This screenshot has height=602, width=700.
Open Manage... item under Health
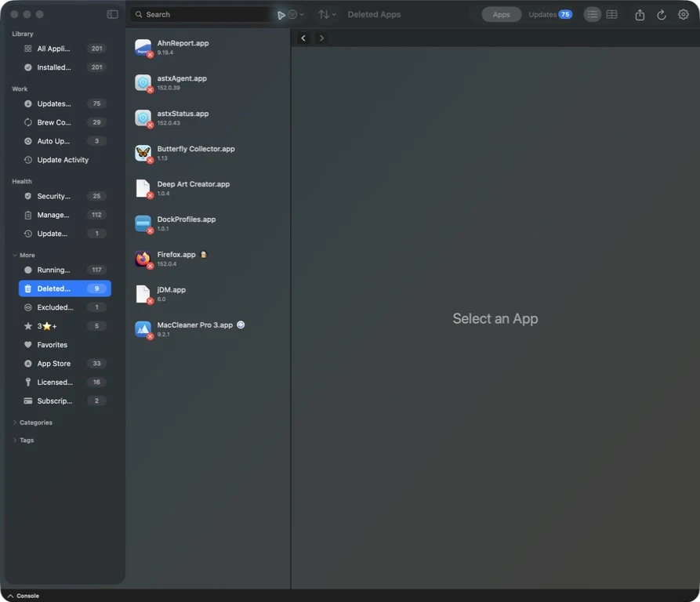(x=65, y=215)
